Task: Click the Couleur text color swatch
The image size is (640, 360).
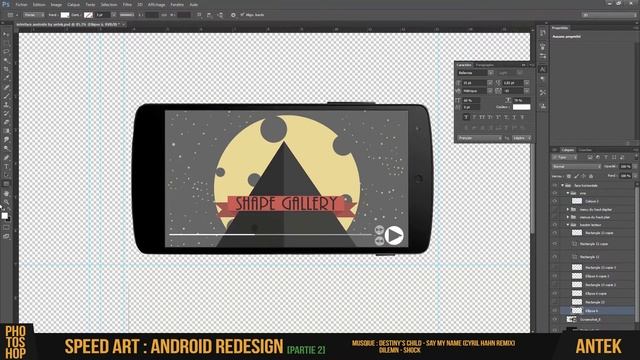Action: click(x=522, y=107)
